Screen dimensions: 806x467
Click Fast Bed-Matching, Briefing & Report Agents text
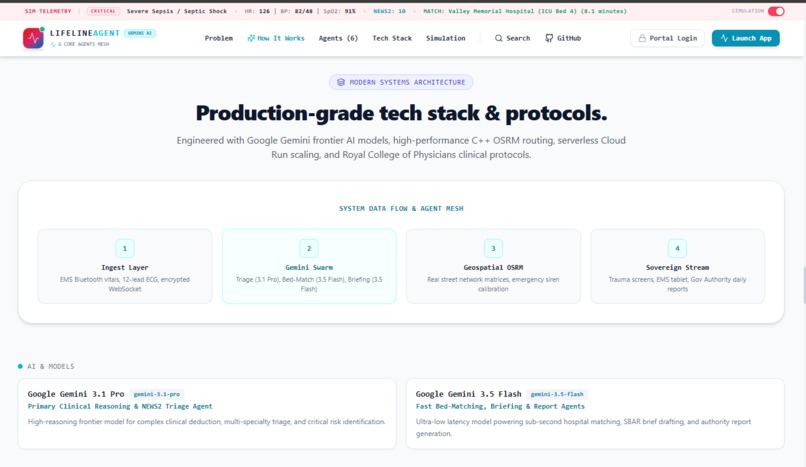click(x=500, y=406)
